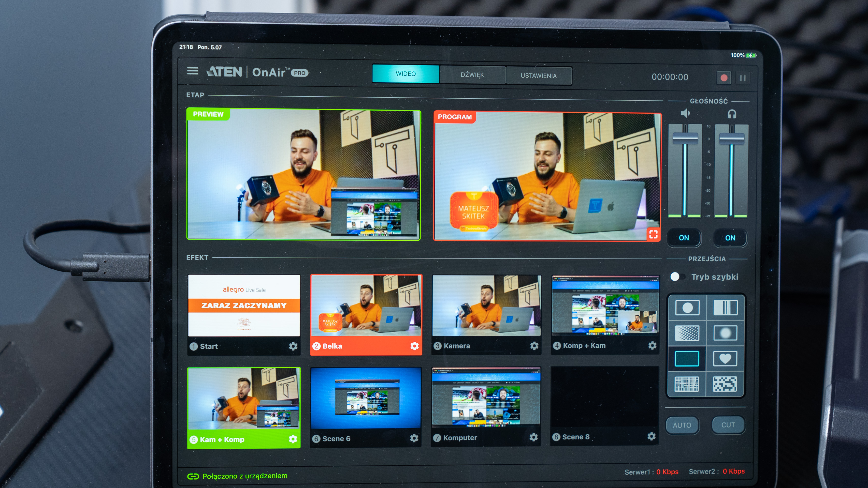Screen dimensions: 868x488
Task: Click the AUTO transition button
Action: pos(682,425)
